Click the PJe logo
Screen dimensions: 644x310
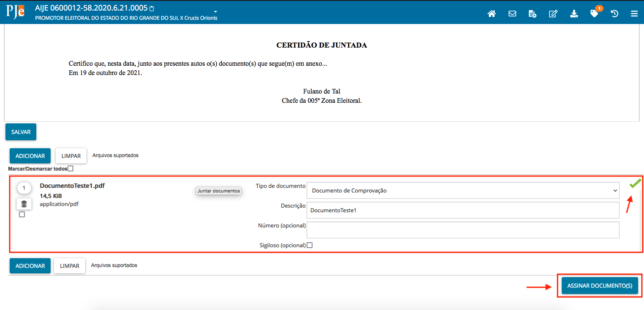pos(15,12)
